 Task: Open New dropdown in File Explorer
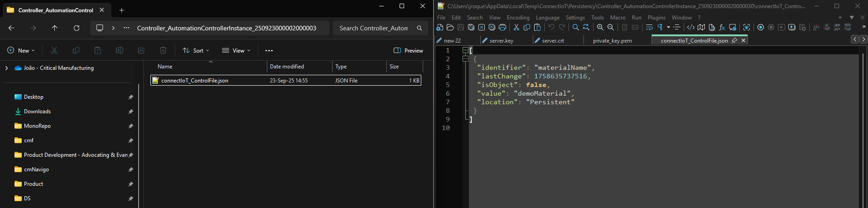pyautogui.click(x=21, y=50)
